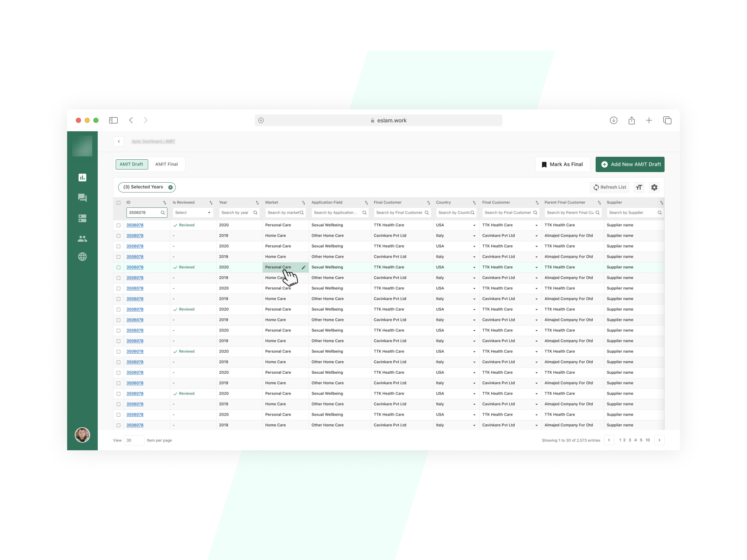Open record 3506078 via its link
Screen dimensions: 747x560
tap(135, 225)
